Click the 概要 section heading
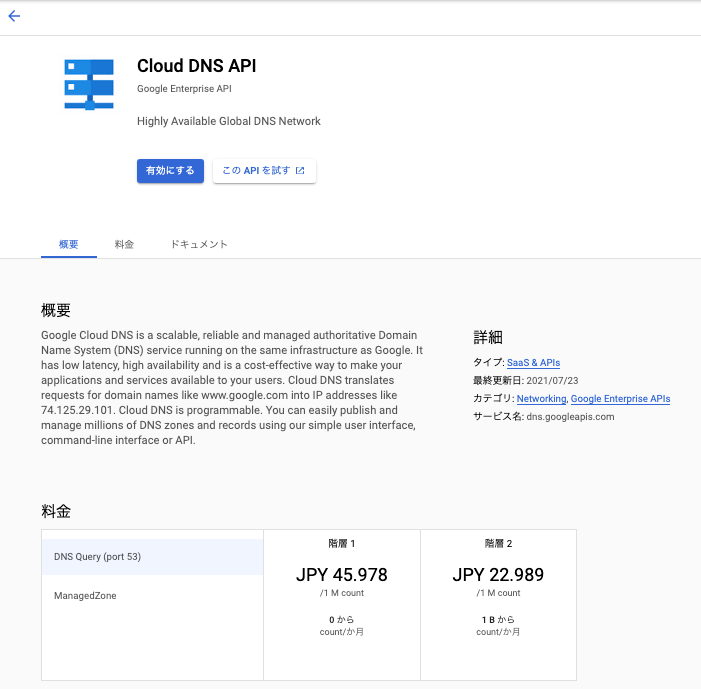Screen dimensions: 701x689 click(56, 310)
